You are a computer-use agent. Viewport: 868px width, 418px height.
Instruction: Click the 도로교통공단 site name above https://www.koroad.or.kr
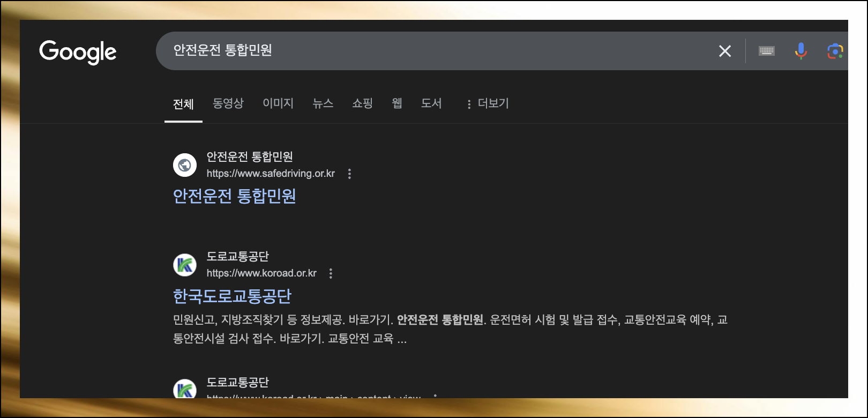pyautogui.click(x=238, y=256)
